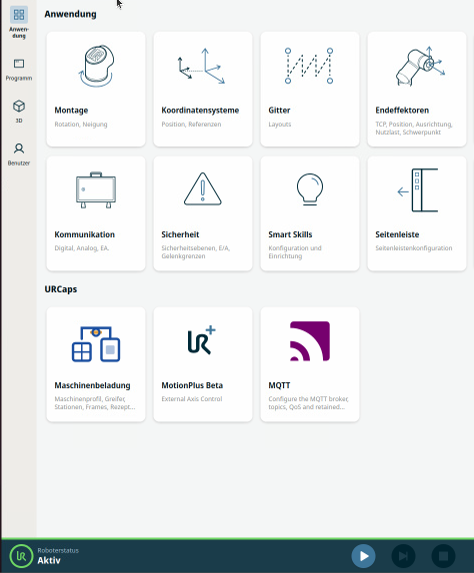Click the Aktiv status text
The height and width of the screenshot is (573, 474).
coord(49,560)
